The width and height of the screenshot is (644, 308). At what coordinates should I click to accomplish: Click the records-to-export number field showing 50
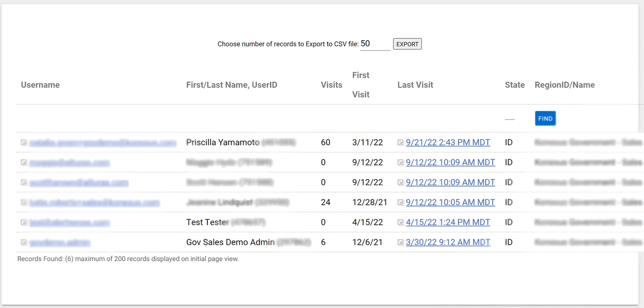tap(374, 43)
